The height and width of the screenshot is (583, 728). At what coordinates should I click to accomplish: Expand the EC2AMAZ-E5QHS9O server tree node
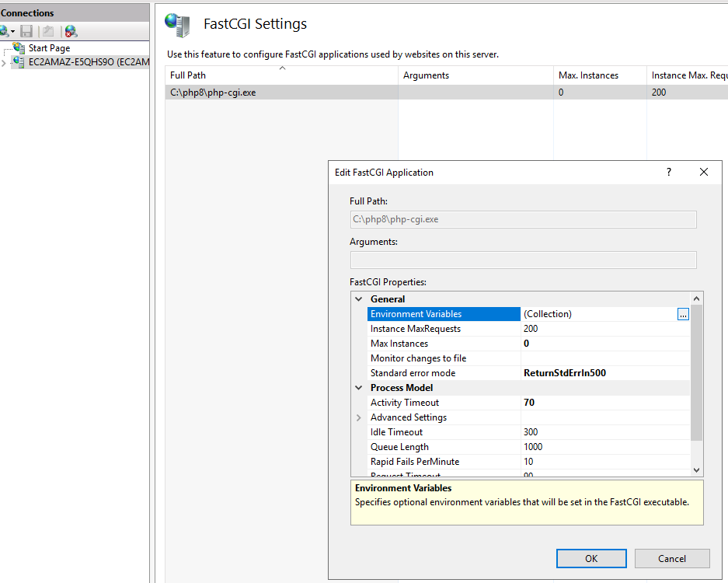(x=4, y=63)
